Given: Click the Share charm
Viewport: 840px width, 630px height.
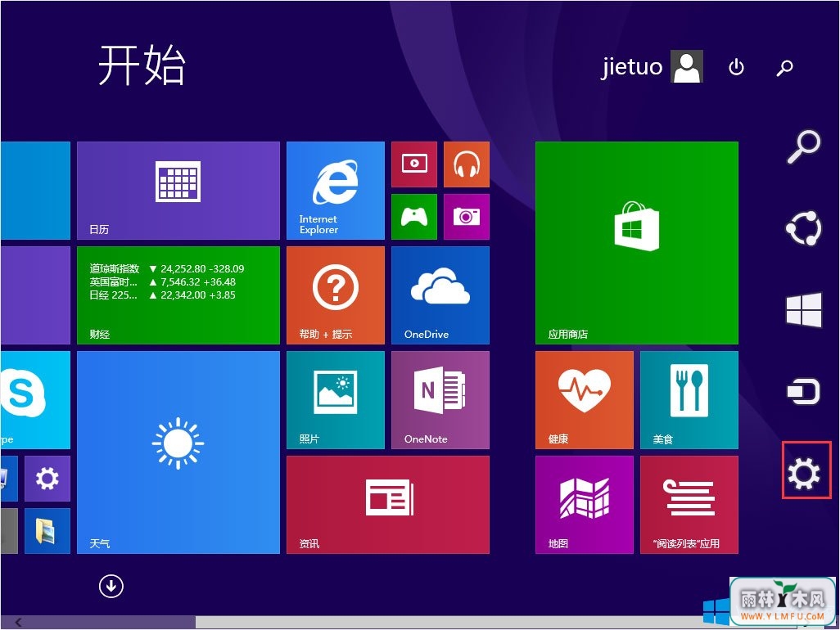Looking at the screenshot, I should click(804, 228).
